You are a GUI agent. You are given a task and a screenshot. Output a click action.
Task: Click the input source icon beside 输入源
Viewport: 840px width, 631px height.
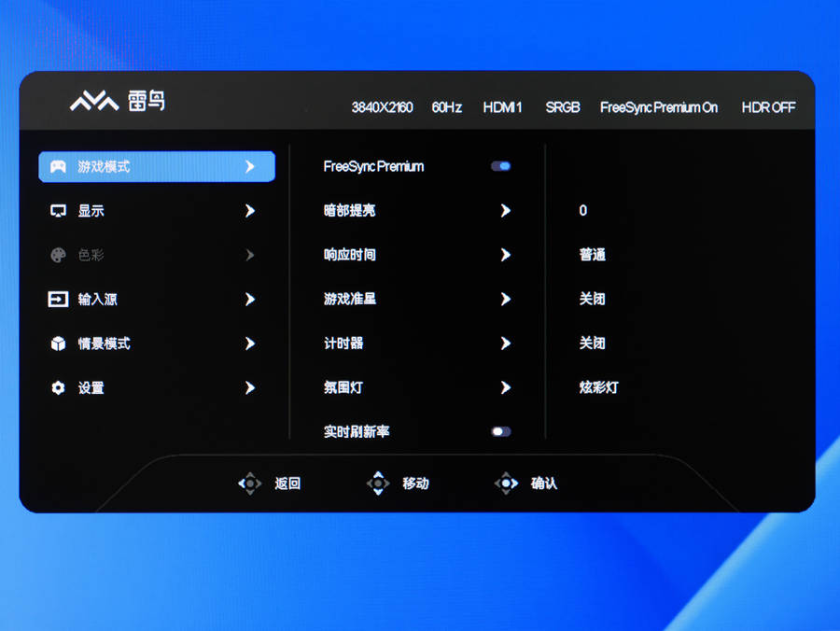pyautogui.click(x=58, y=300)
